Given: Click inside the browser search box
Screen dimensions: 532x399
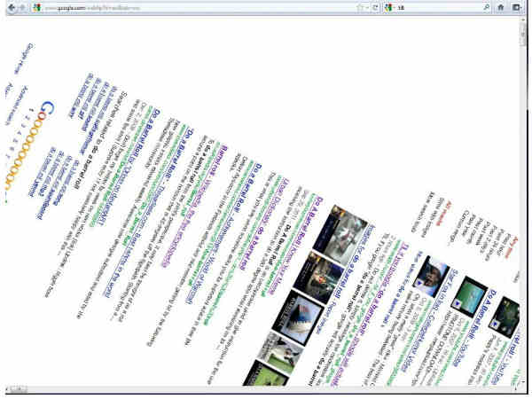Looking at the screenshot, I should tap(440, 7).
